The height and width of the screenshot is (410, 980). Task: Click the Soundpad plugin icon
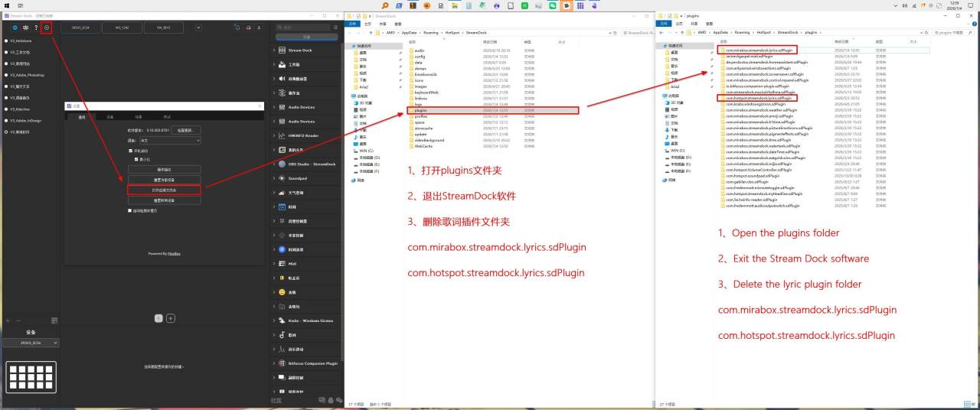tap(282, 178)
